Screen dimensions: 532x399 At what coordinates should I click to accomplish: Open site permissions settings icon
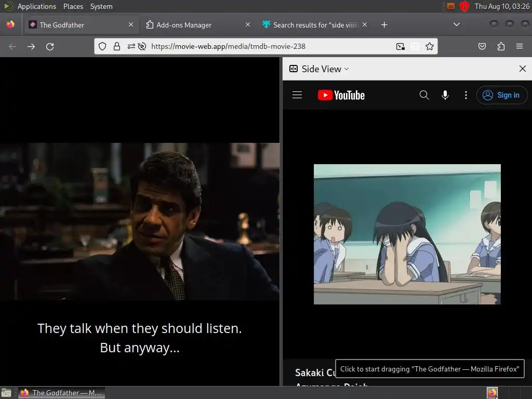(131, 46)
